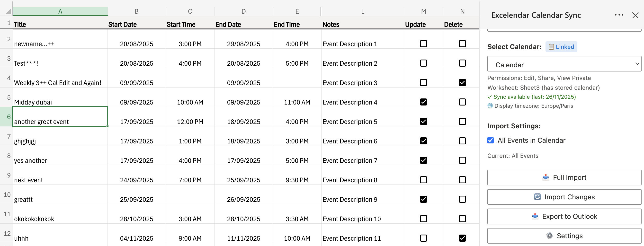Click the Select All corner triangle
This screenshot has height=246, width=644.
(x=8, y=11)
